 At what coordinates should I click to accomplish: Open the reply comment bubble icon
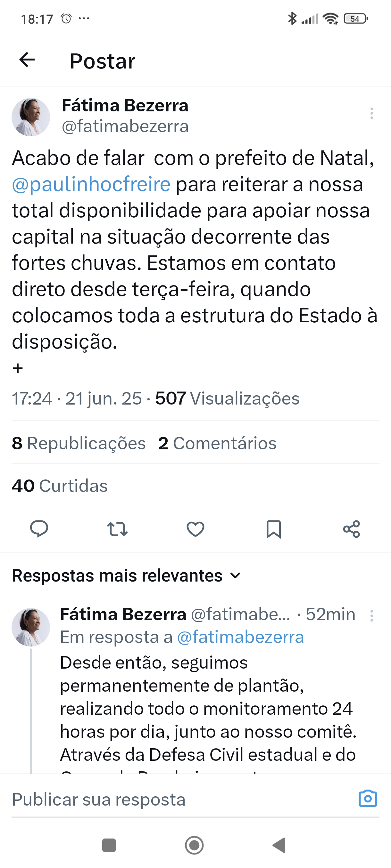(x=39, y=529)
